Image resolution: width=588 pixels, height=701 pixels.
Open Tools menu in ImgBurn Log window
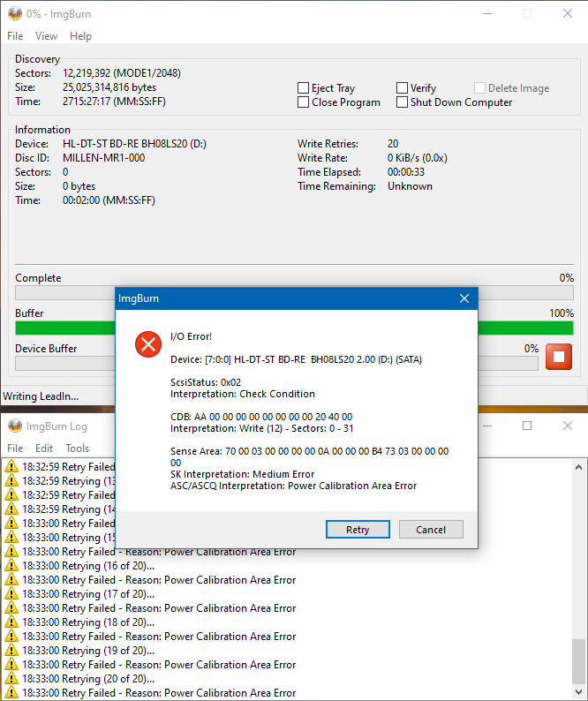pyautogui.click(x=78, y=448)
